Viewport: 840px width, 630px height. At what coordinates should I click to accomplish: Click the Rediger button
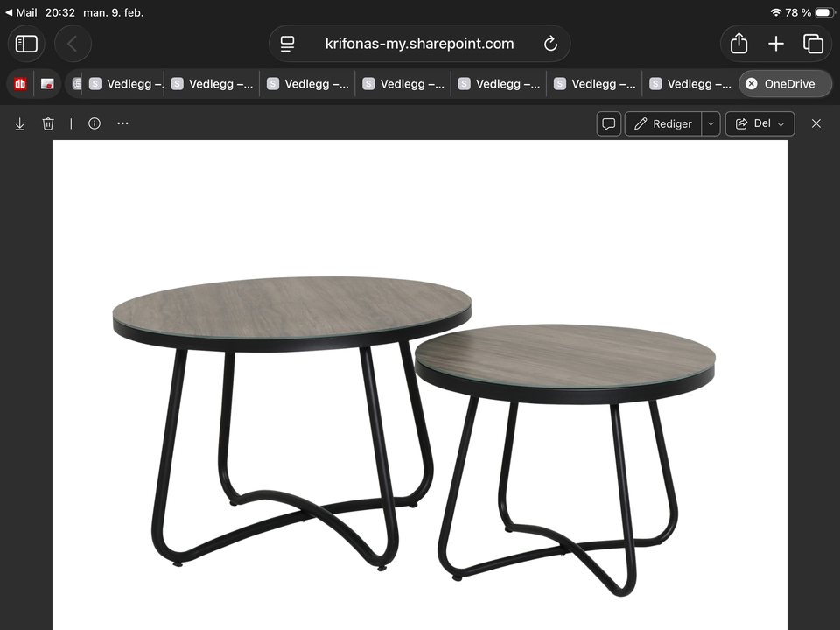pyautogui.click(x=663, y=123)
